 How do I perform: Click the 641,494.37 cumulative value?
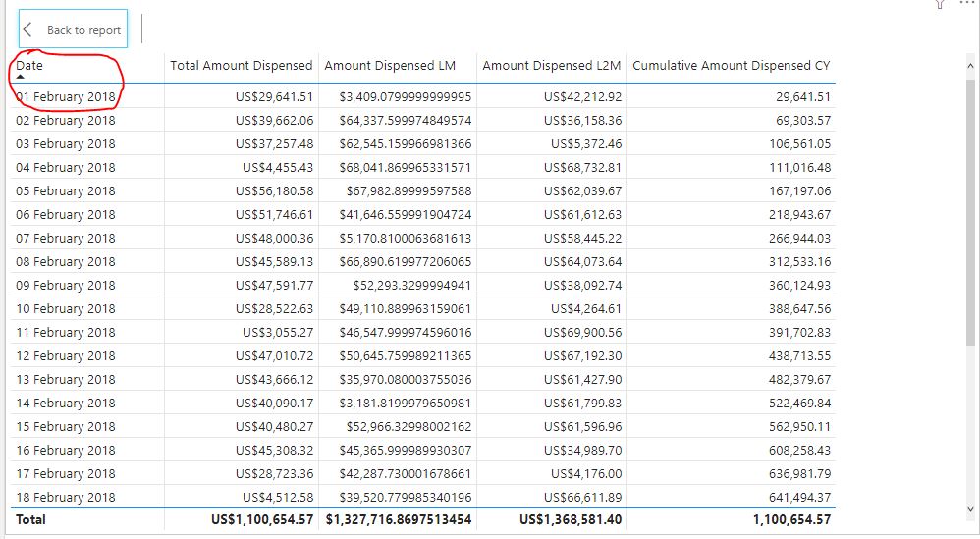click(x=800, y=497)
